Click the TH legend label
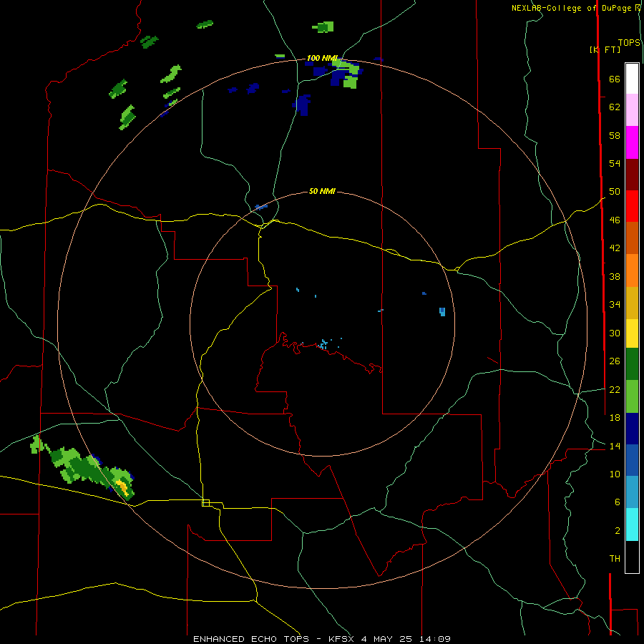Image resolution: width=644 pixels, height=644 pixels. tap(615, 558)
